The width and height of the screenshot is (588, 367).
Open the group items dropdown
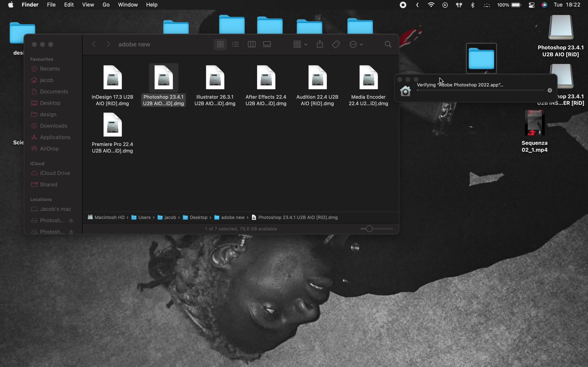(x=300, y=44)
